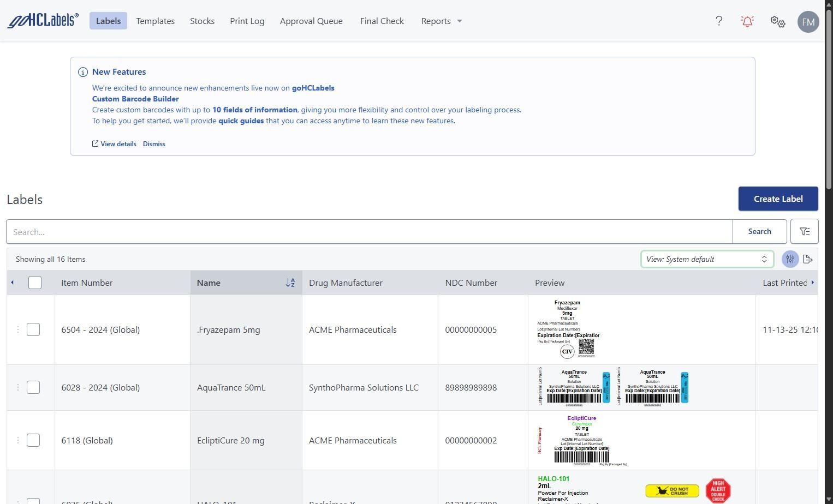
Task: Check the row checkbox for AquaTrance 50mL
Action: click(33, 387)
